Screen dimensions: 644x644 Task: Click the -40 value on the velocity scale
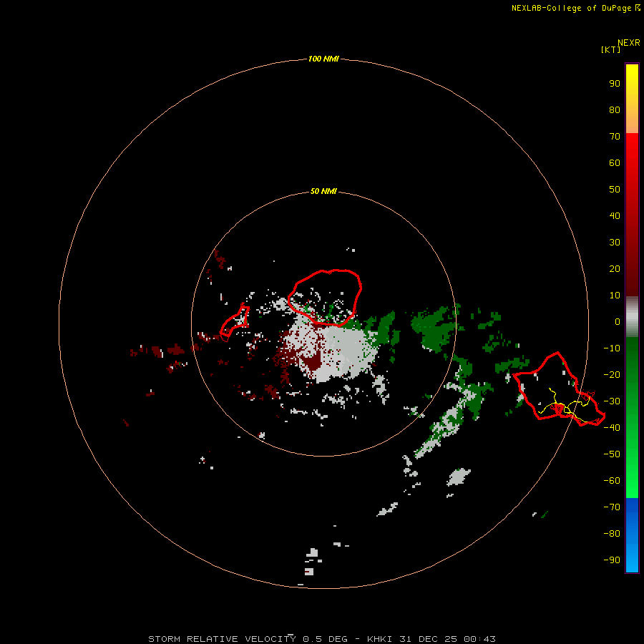click(612, 428)
